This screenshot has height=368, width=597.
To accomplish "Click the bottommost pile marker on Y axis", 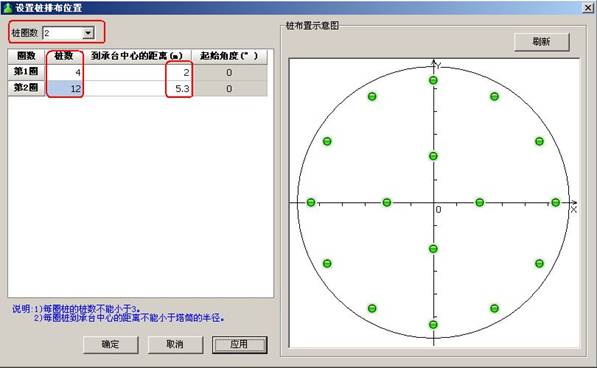I will click(x=433, y=325).
